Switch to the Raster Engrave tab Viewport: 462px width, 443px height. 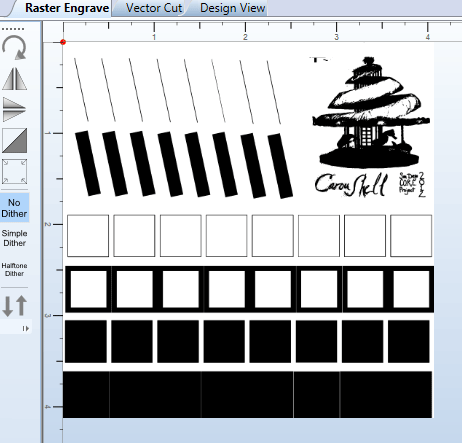[x=67, y=8]
